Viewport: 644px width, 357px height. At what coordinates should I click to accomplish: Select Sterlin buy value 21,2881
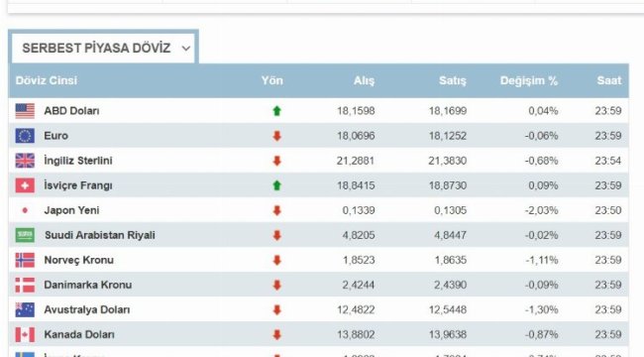[x=356, y=161]
